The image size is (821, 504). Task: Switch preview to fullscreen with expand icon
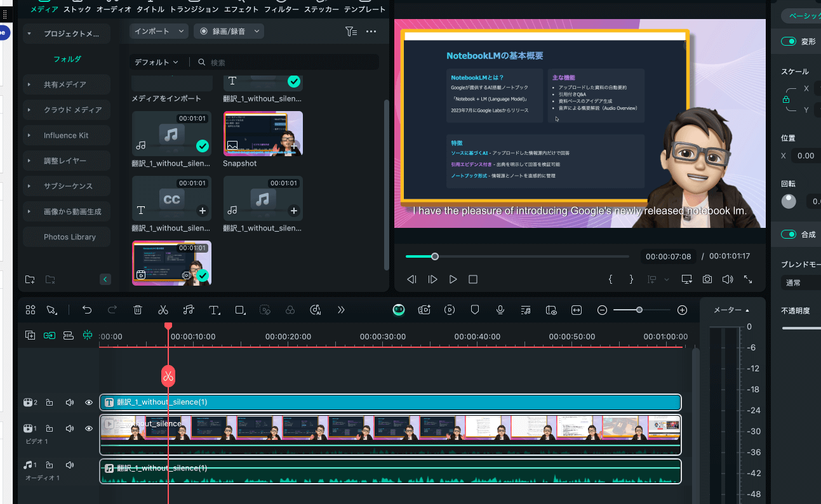click(748, 279)
